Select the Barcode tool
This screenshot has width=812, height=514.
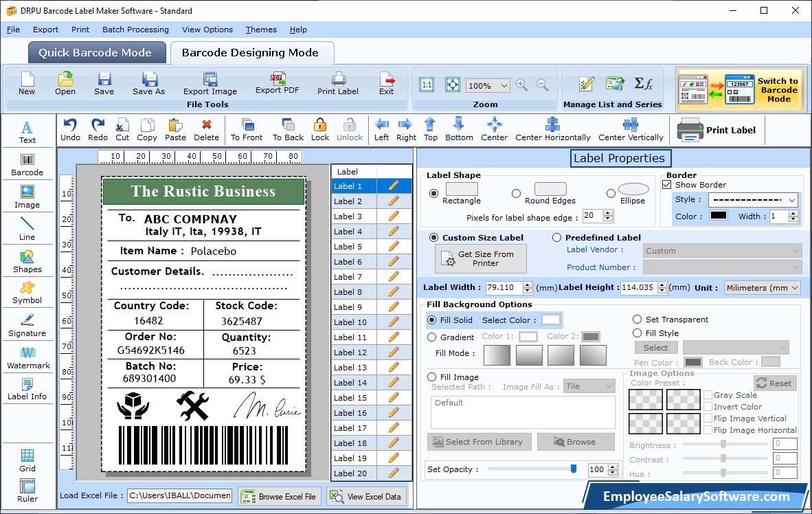(x=27, y=165)
